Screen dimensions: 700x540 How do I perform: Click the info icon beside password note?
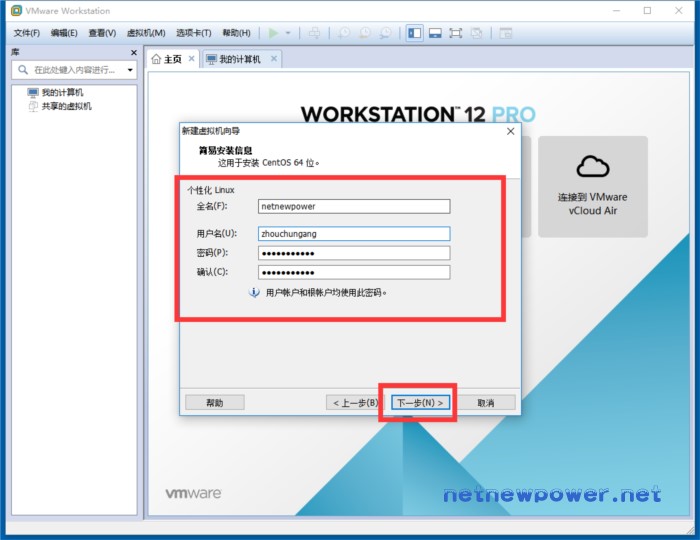(254, 292)
